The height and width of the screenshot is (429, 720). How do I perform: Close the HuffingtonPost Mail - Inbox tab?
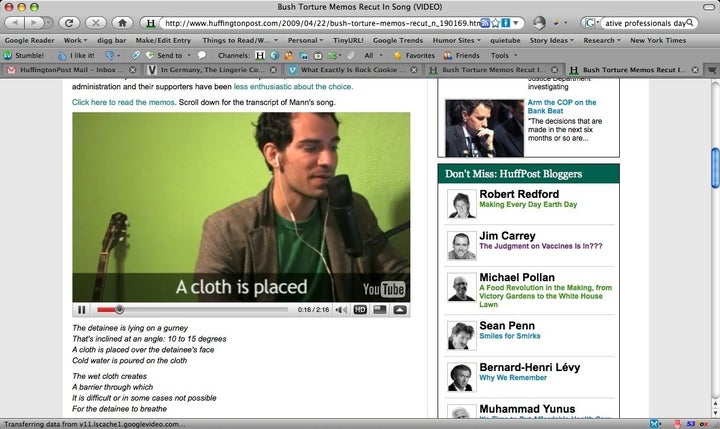pyautogui.click(x=133, y=70)
